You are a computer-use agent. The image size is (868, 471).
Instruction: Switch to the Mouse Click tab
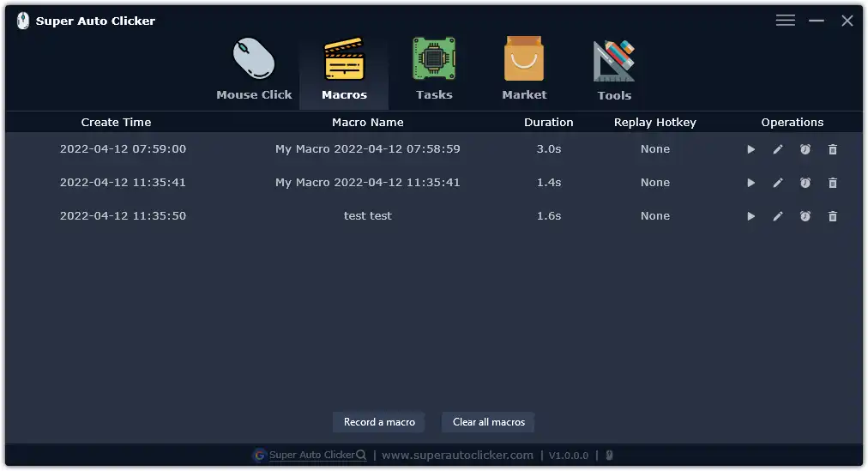254,69
